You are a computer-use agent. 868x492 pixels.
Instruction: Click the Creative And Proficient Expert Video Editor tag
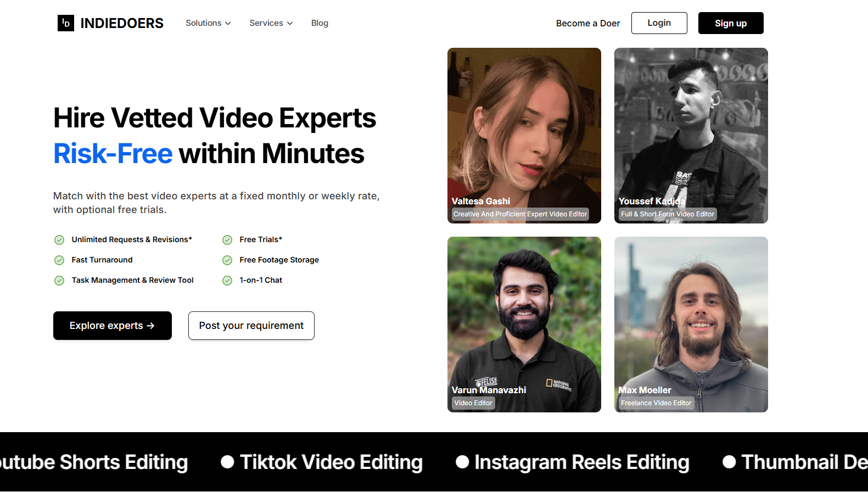click(x=520, y=214)
